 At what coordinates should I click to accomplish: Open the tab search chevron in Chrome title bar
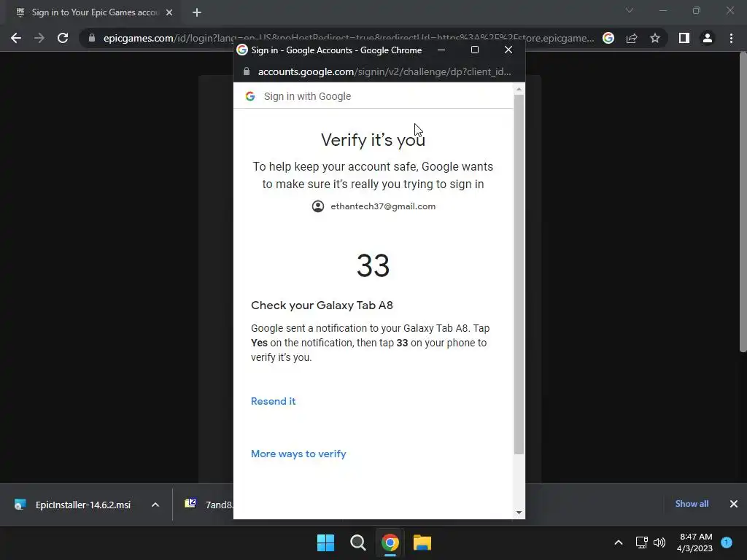[x=630, y=10]
